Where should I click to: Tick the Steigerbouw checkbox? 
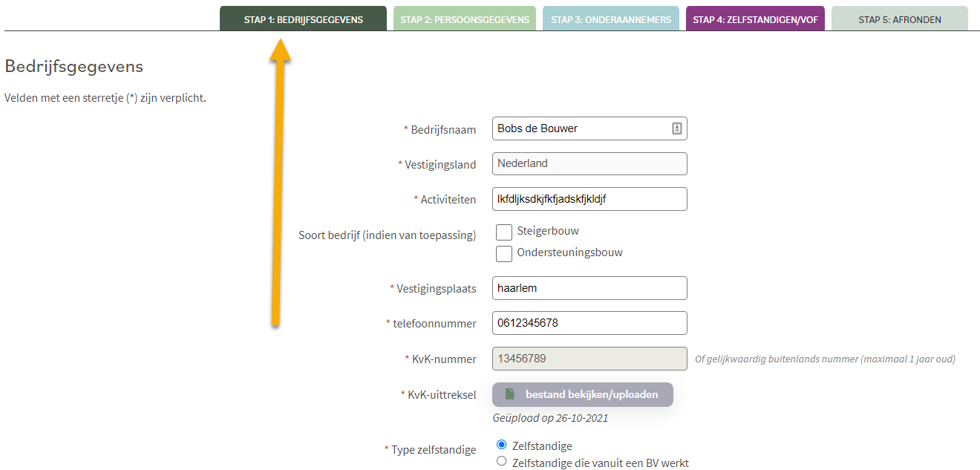coord(504,232)
